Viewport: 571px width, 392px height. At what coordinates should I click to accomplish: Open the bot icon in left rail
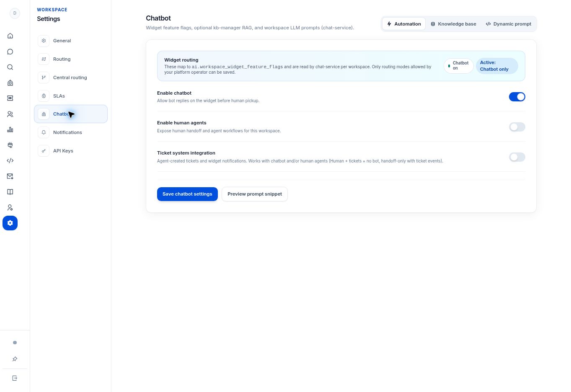(10, 83)
